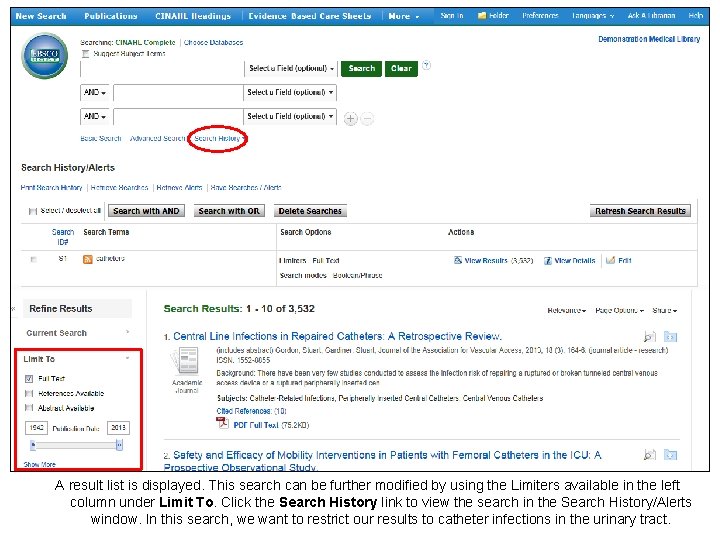Open the Folder icon in top bar

coord(482,16)
